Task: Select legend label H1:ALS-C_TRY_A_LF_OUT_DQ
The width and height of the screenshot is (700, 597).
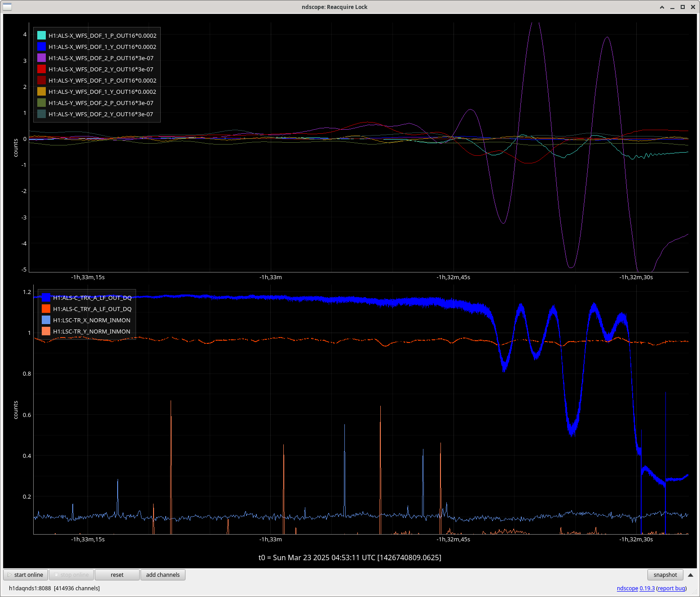Action: pos(92,309)
